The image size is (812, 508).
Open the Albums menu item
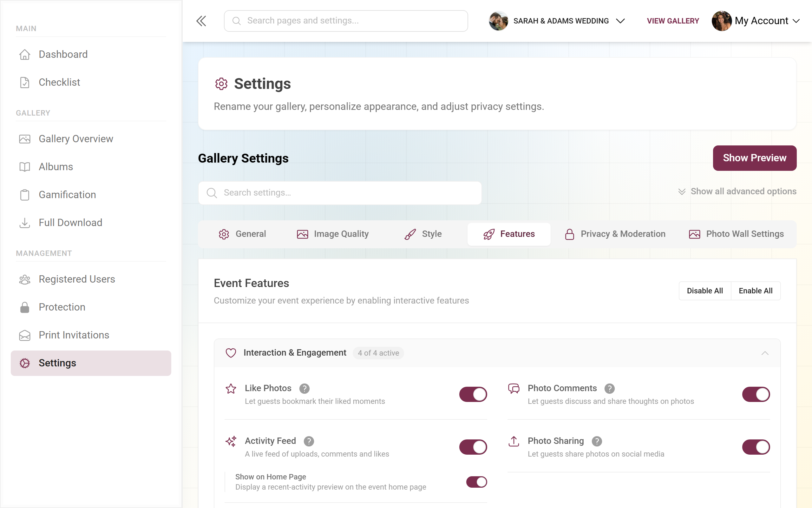tap(91, 167)
